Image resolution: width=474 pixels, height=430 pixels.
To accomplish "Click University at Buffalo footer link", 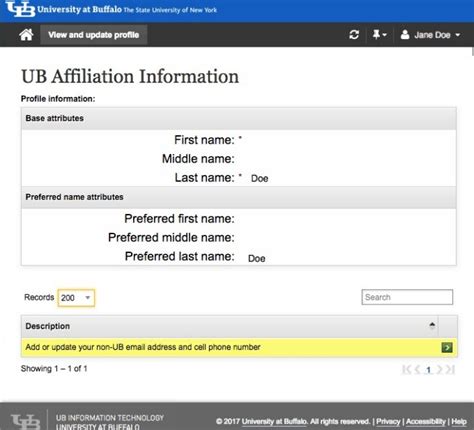I will pyautogui.click(x=274, y=422).
